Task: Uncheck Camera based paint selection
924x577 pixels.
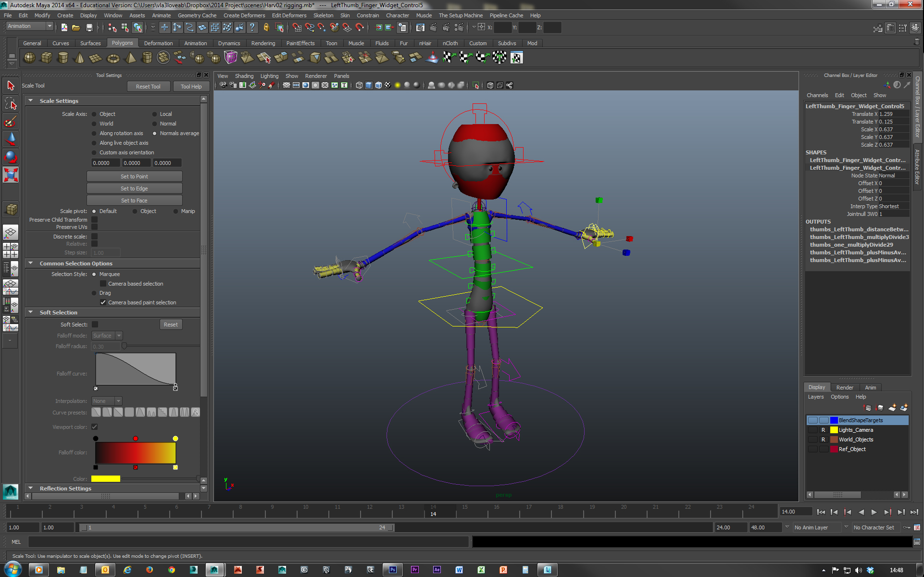Action: pos(103,302)
